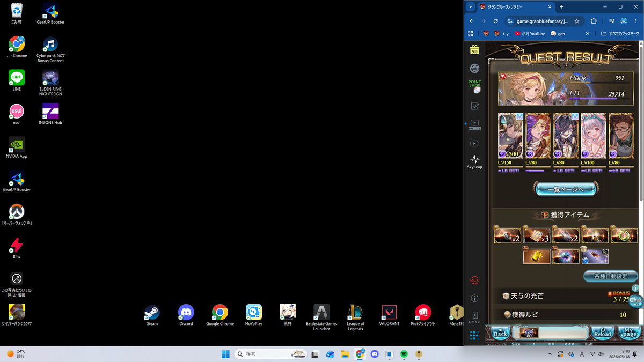Launch SkyLeap from the sidebar
The image size is (644, 362).
[x=474, y=162]
